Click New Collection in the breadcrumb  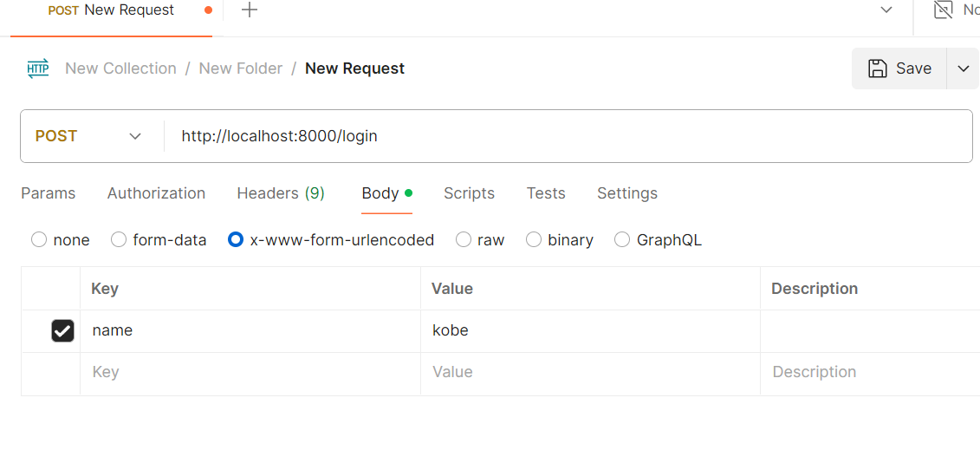coord(120,68)
